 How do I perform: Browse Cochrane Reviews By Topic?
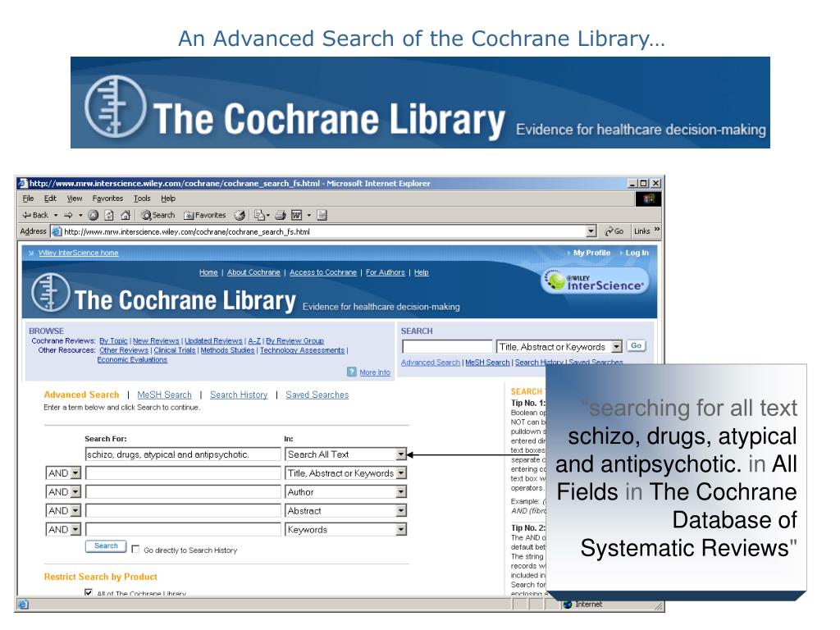pyautogui.click(x=113, y=340)
